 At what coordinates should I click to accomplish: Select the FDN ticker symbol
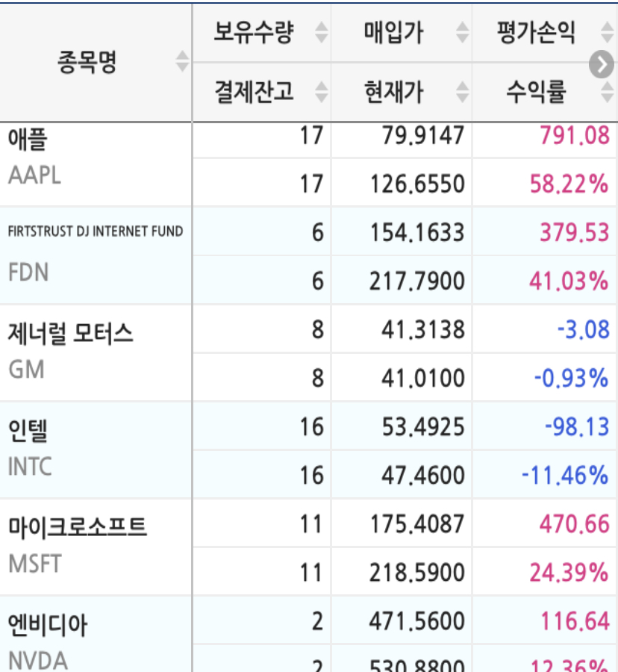(28, 272)
